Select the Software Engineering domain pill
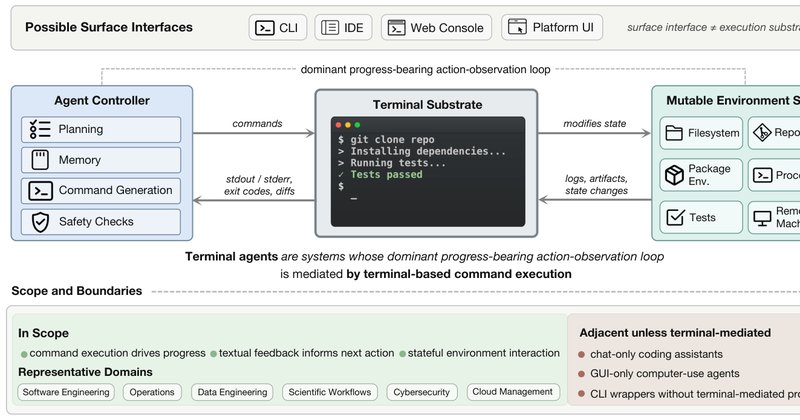Image resolution: width=800 pixels, height=420 pixels. [66, 392]
